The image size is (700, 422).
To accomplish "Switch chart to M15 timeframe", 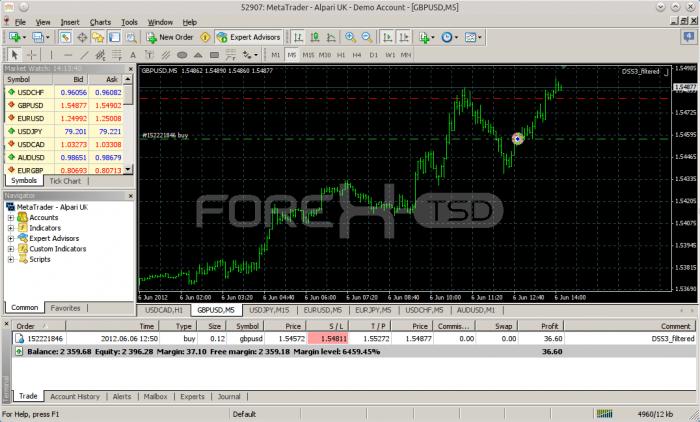I will coord(308,55).
